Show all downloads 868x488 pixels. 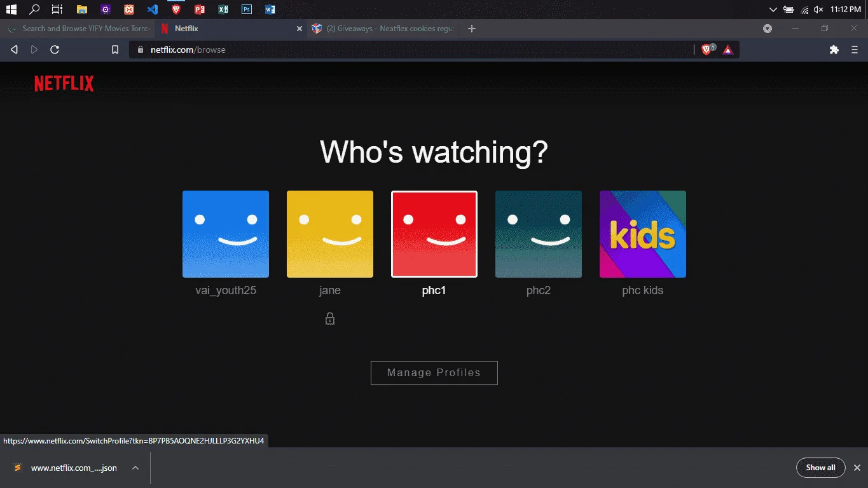coord(820,468)
